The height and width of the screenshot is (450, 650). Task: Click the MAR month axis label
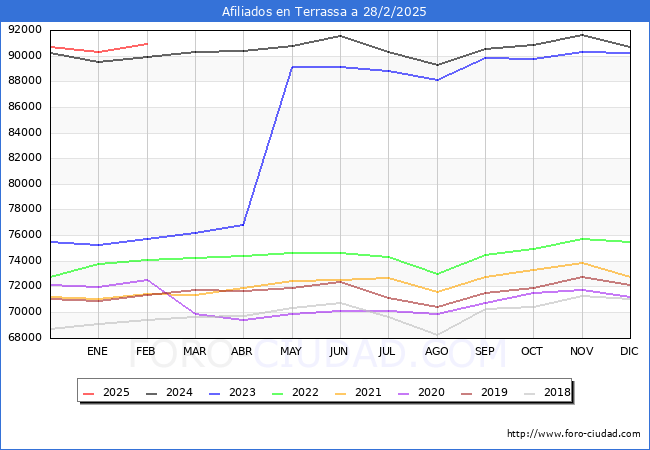pos(194,351)
